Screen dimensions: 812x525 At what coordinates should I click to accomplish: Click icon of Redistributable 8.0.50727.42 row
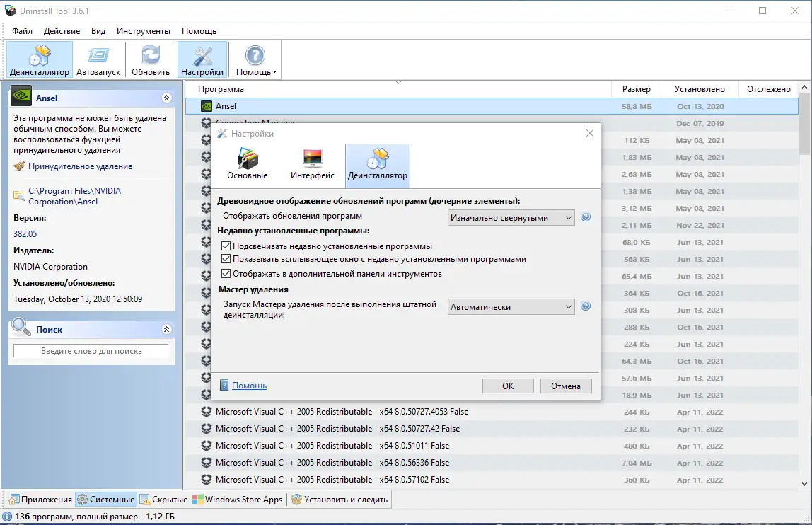pyautogui.click(x=207, y=429)
